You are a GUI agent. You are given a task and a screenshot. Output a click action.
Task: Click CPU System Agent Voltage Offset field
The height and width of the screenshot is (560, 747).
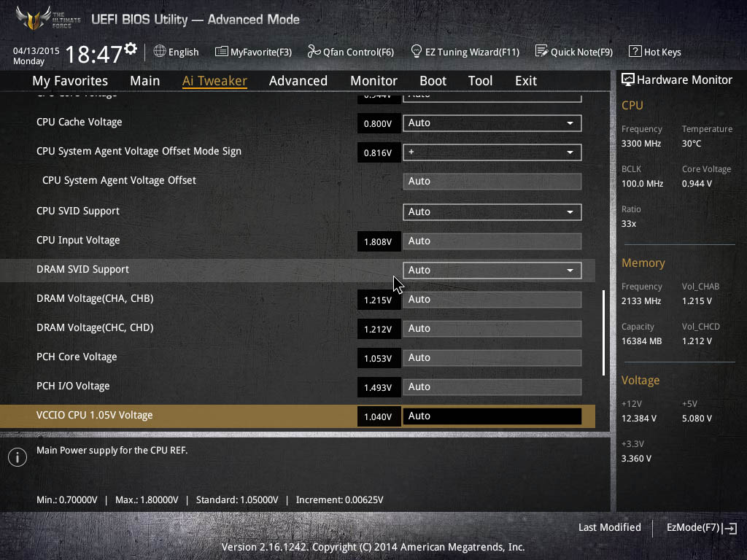click(x=492, y=182)
